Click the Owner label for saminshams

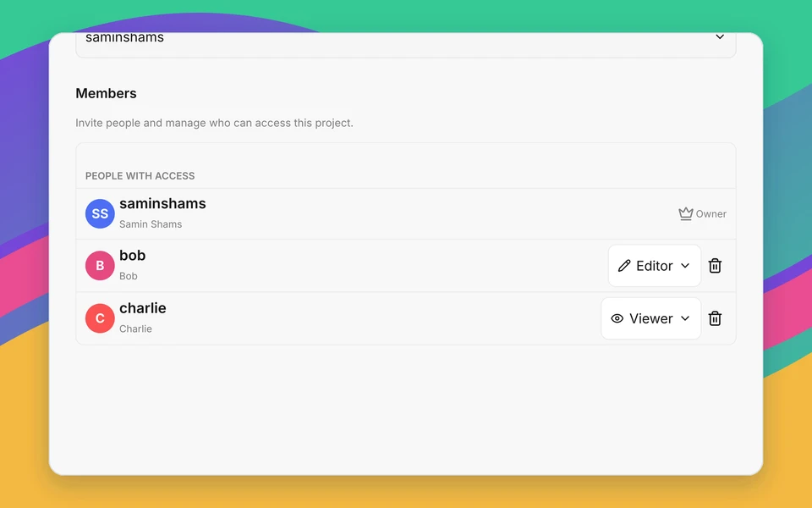711,213
